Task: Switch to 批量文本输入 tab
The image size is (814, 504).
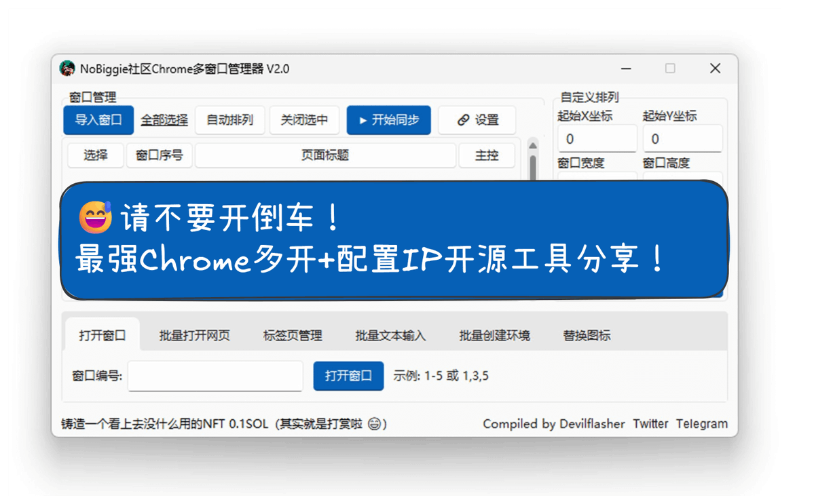Action: pyautogui.click(x=391, y=334)
